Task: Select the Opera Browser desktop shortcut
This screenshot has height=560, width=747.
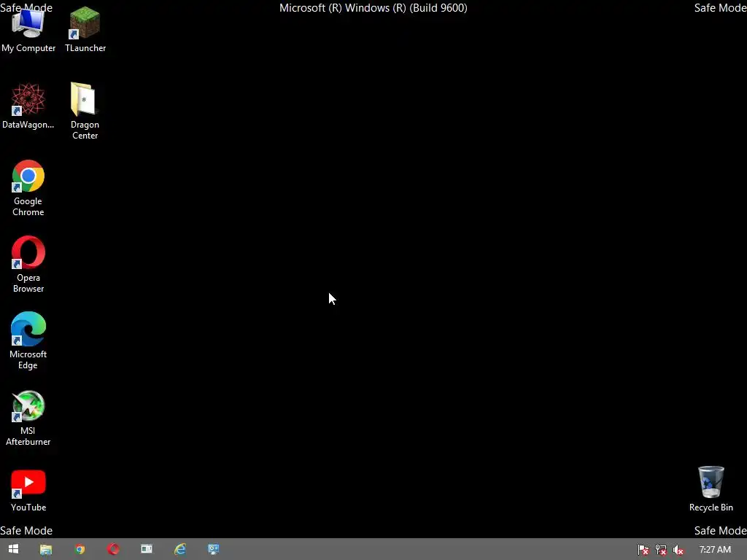Action: [x=28, y=264]
